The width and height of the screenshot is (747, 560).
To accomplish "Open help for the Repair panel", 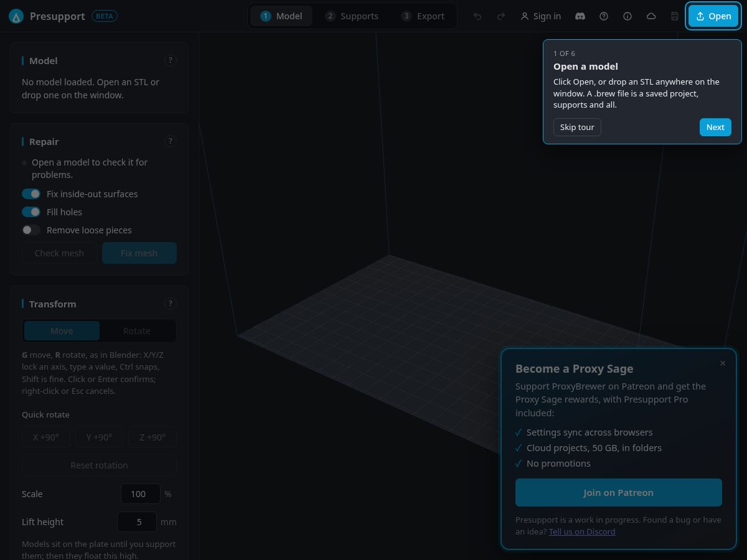I will click(171, 141).
